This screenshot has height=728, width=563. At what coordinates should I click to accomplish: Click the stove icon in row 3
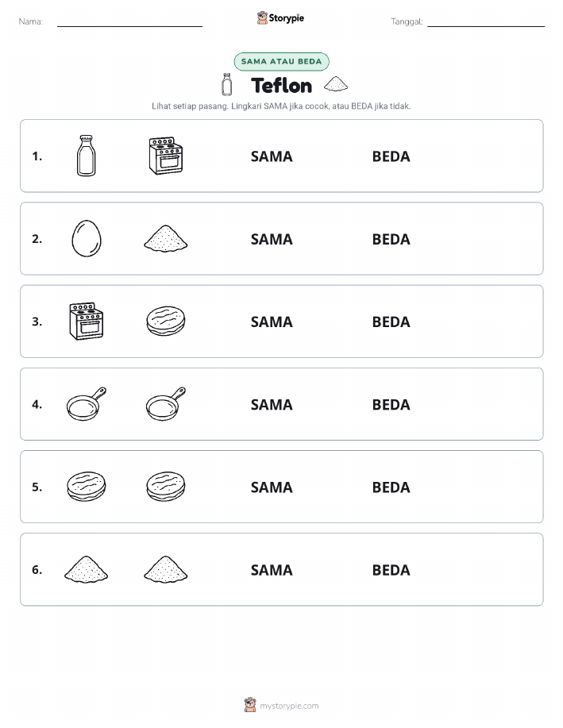point(87,322)
